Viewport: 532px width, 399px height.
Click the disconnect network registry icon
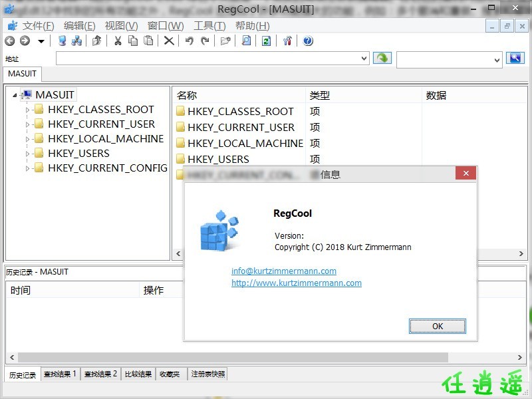(76, 41)
